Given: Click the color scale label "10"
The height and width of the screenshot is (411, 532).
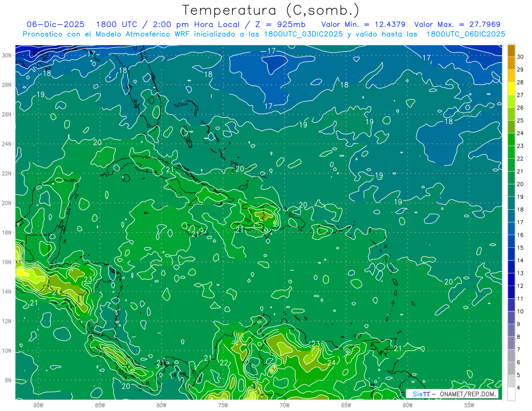Looking at the screenshot, I should click(520, 311).
